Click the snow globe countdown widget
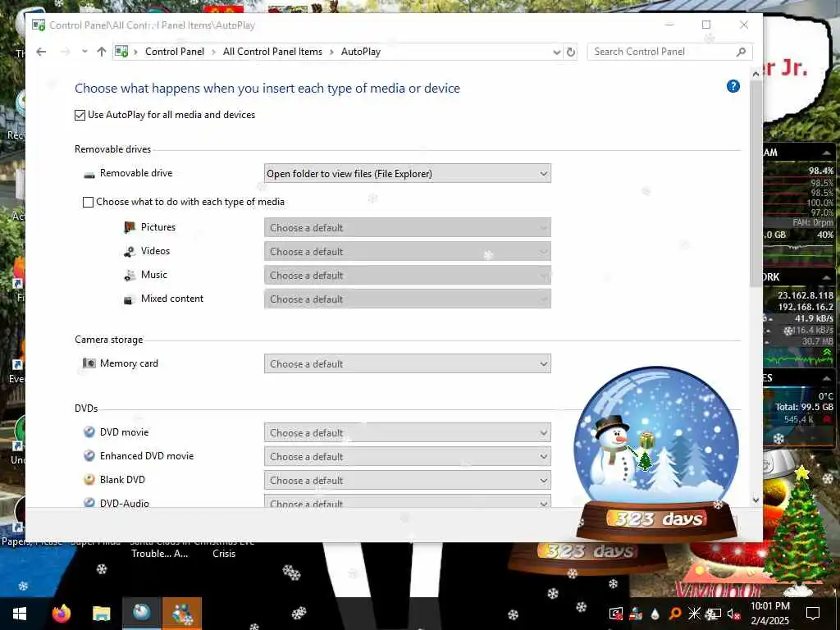The image size is (840, 630). [656, 454]
